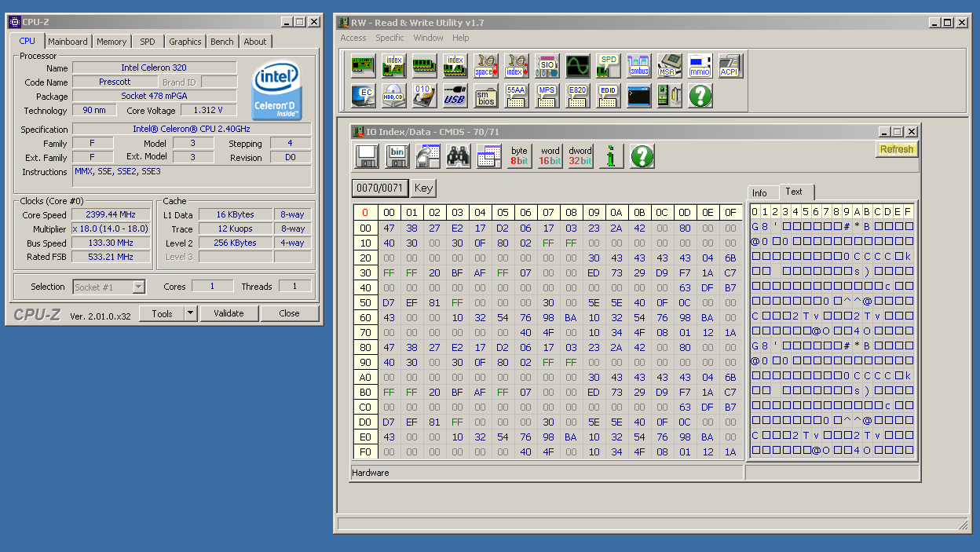The width and height of the screenshot is (980, 552).
Task: Switch to the Graphics tab in CPU-Z
Action: [x=185, y=42]
